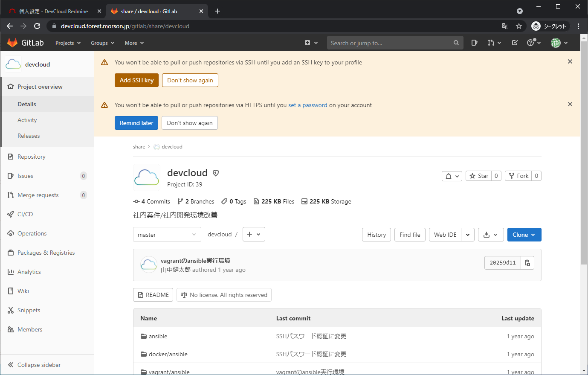Bookmark page with the star icon
This screenshot has height=375, width=588.
coord(519,26)
